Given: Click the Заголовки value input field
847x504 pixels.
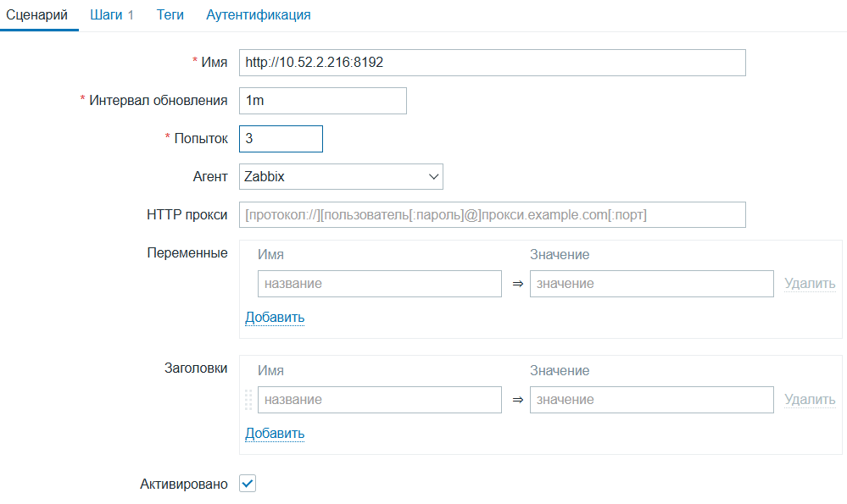Looking at the screenshot, I should 651,400.
